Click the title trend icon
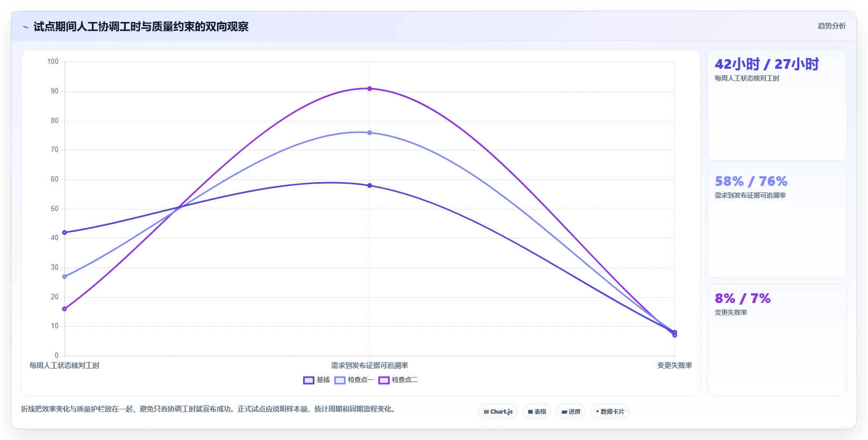868x440 pixels. (x=25, y=27)
